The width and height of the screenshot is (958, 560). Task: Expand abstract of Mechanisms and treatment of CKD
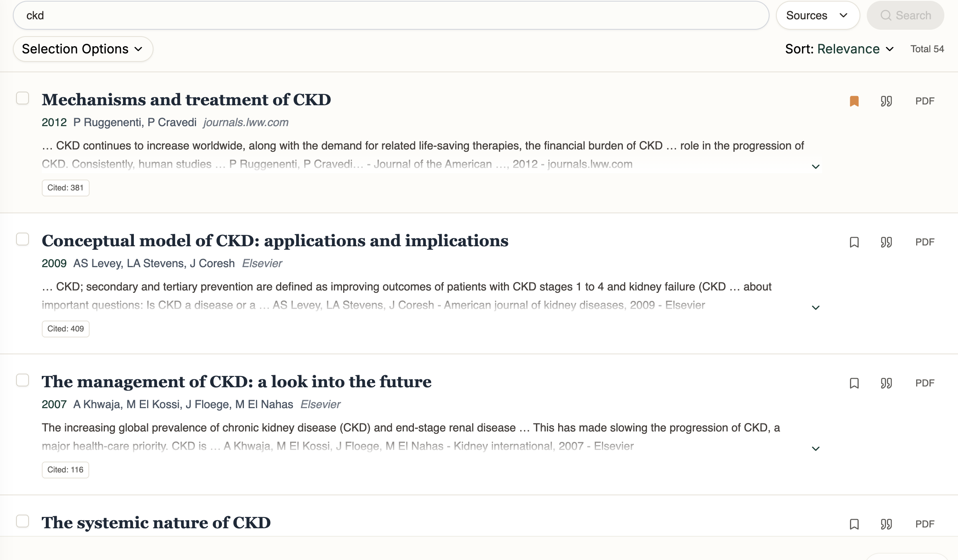tap(816, 167)
